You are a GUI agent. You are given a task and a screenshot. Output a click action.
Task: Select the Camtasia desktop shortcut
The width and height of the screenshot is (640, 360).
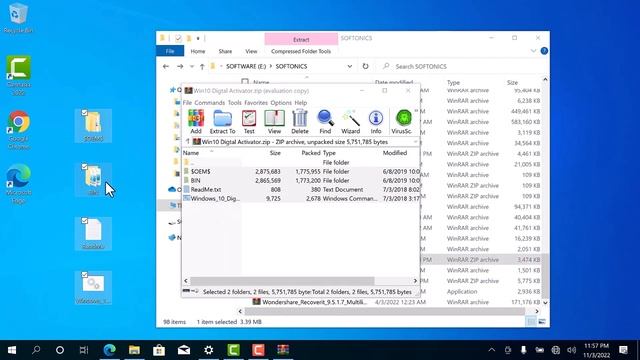coord(18,76)
